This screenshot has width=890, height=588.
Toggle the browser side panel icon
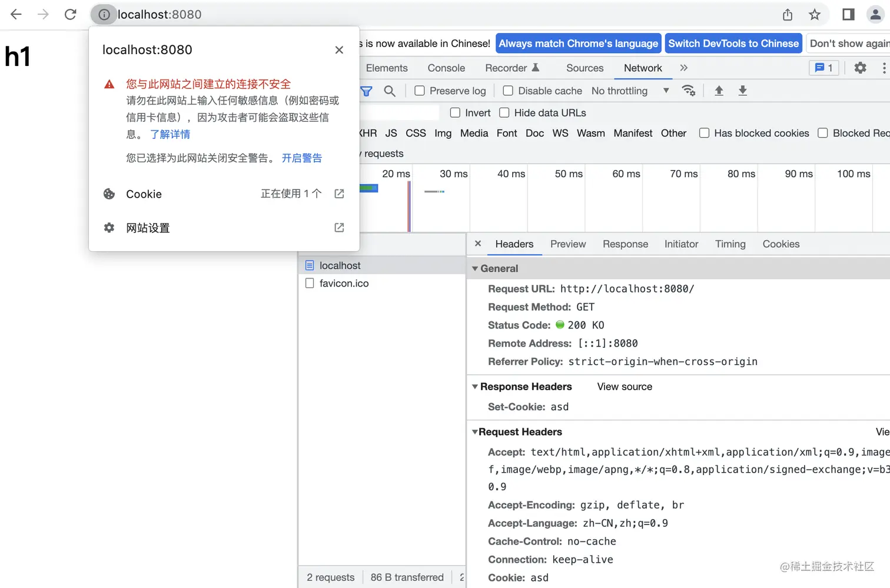tap(848, 15)
